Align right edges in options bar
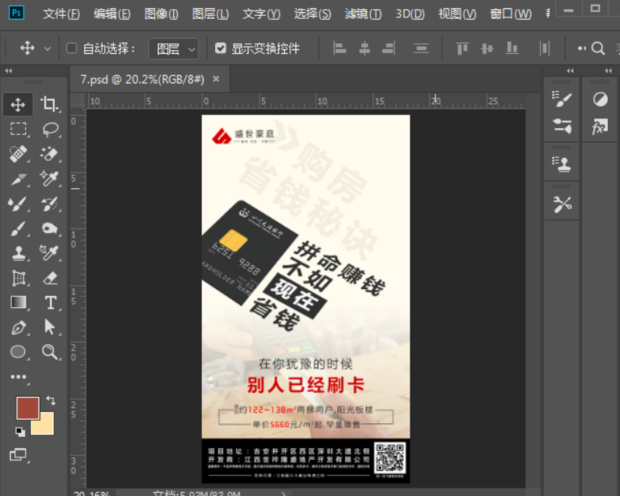 click(389, 49)
